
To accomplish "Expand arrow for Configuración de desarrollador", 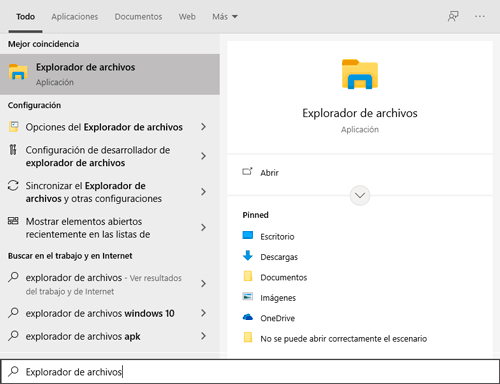I will [203, 156].
